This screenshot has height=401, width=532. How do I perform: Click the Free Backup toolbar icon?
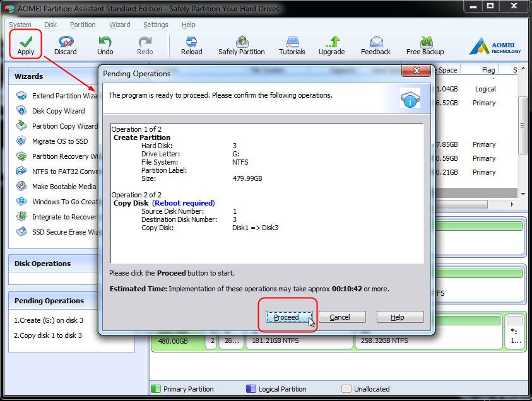tap(425, 45)
